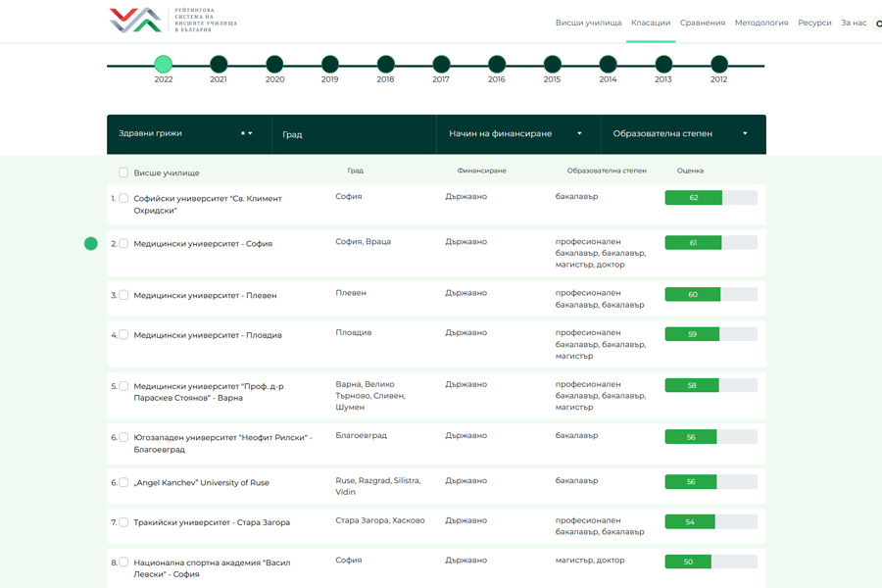882x588 pixels.
Task: Open the Висши училища menu
Action: (x=588, y=24)
